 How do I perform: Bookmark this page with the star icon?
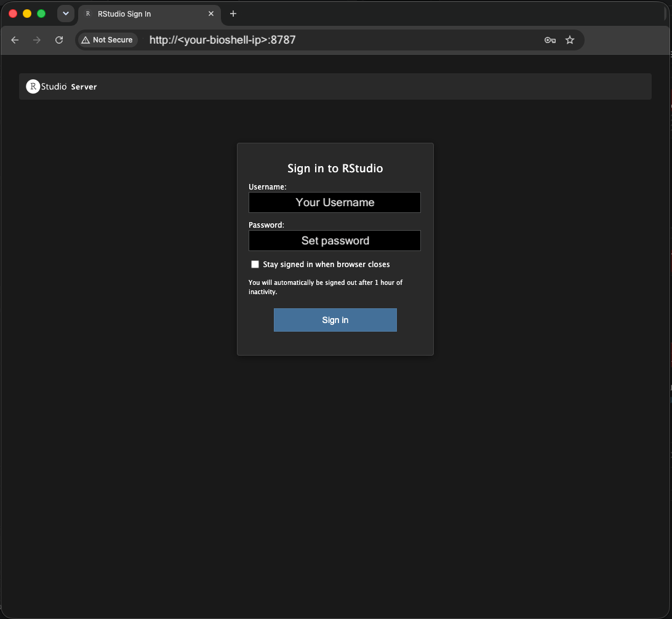click(570, 40)
